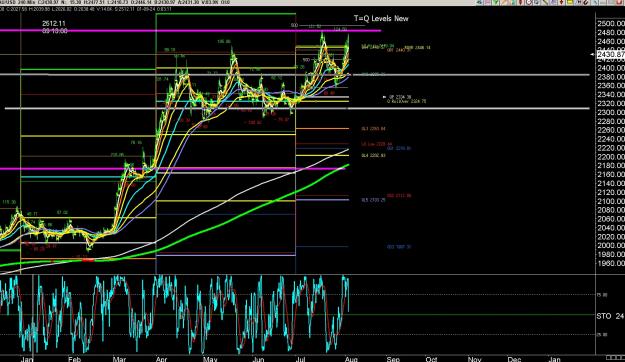625x362 pixels.
Task: Click the 'Q Rollover' level label
Action: (406, 101)
